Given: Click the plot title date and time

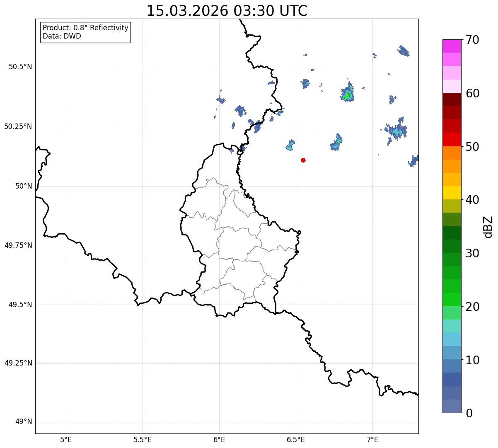Looking at the screenshot, I should [x=227, y=11].
